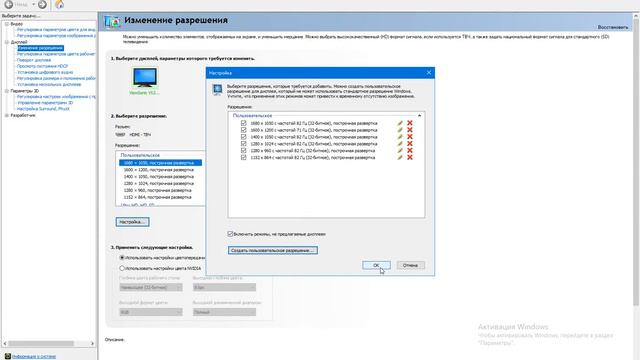Click the system information icon
Image resolution: width=640 pixels, height=360 pixels.
pyautogui.click(x=7, y=356)
